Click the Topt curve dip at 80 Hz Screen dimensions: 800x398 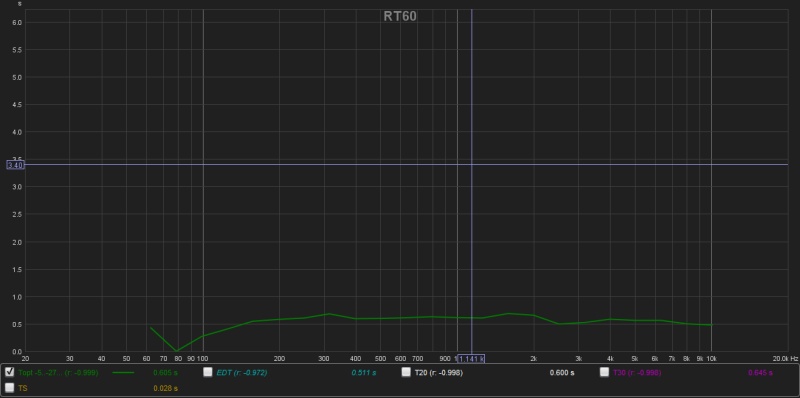177,351
